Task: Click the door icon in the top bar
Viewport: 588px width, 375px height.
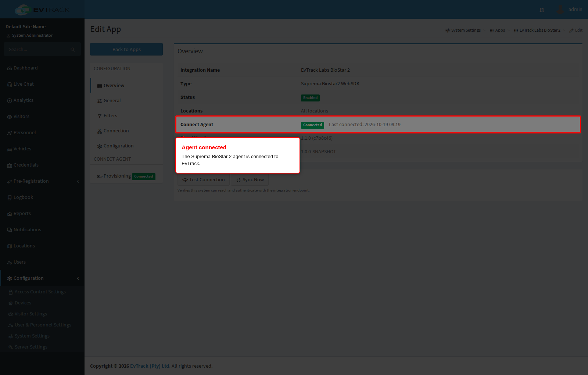Action: pos(542,10)
